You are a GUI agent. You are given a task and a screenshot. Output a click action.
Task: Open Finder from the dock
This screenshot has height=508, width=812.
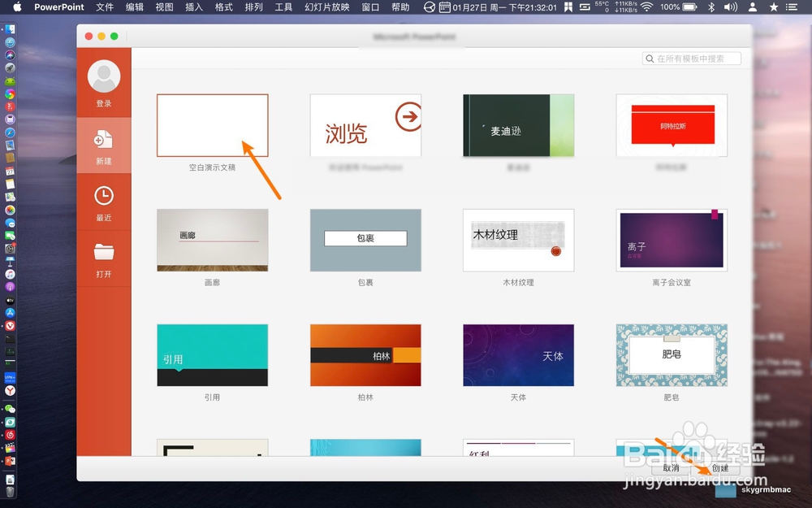(10, 29)
